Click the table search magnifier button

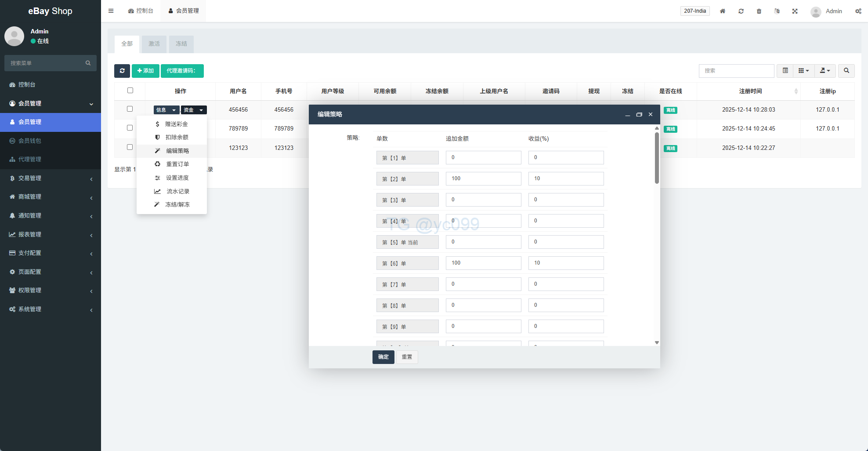coord(846,71)
